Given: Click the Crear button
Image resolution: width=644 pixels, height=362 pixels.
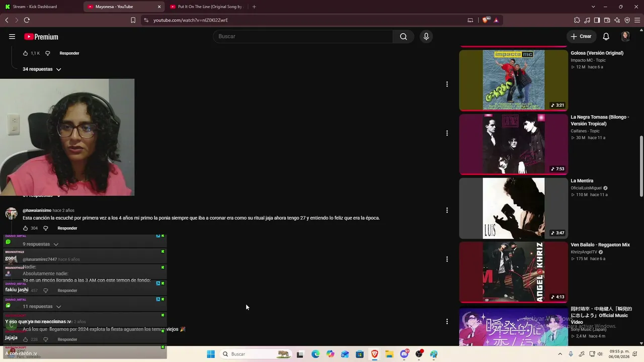Looking at the screenshot, I should coord(581,36).
